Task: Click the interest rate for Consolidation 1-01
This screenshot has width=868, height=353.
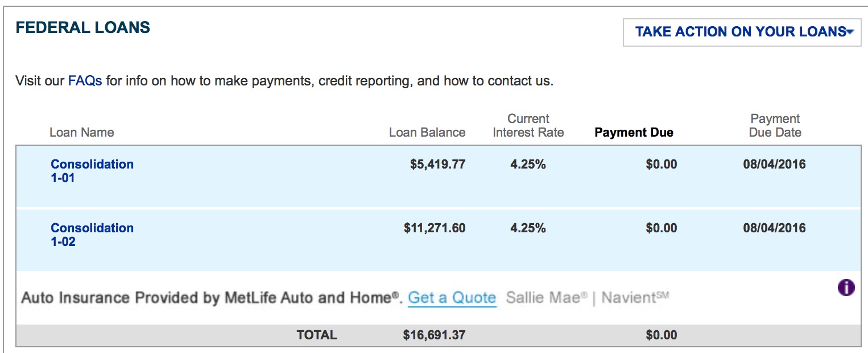Action: point(528,165)
